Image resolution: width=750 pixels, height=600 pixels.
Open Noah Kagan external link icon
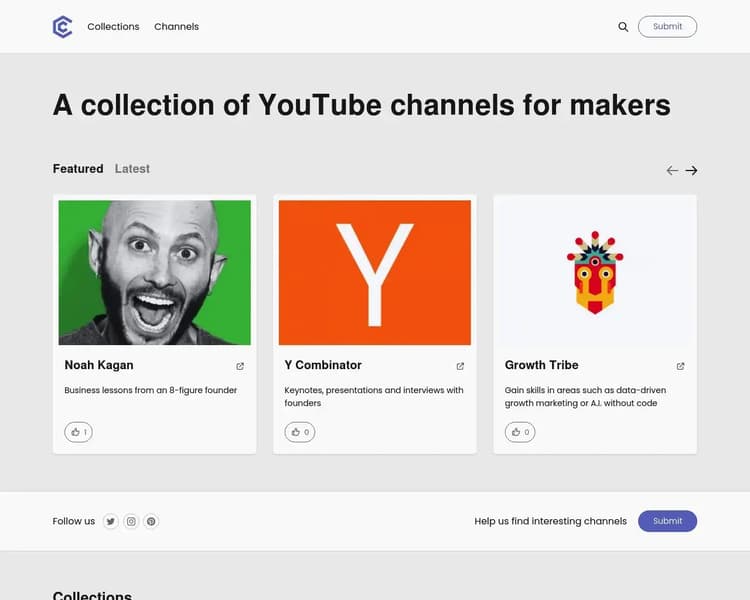(x=240, y=366)
